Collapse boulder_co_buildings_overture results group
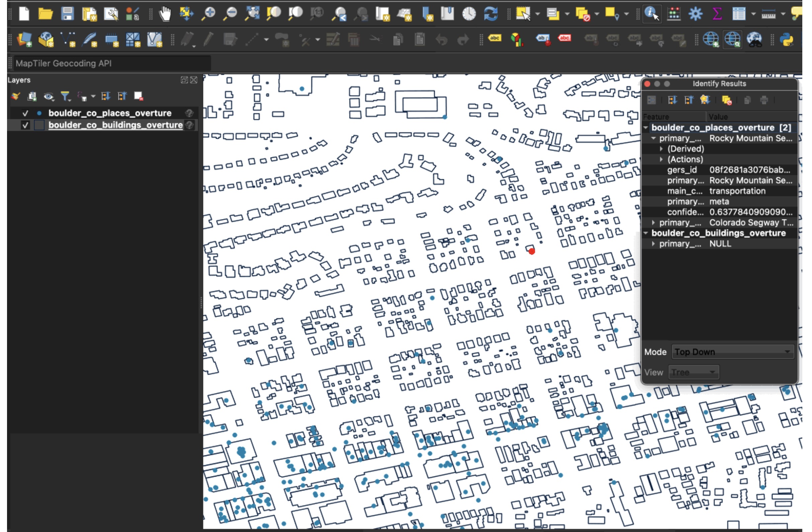The height and width of the screenshot is (532, 812). (646, 233)
